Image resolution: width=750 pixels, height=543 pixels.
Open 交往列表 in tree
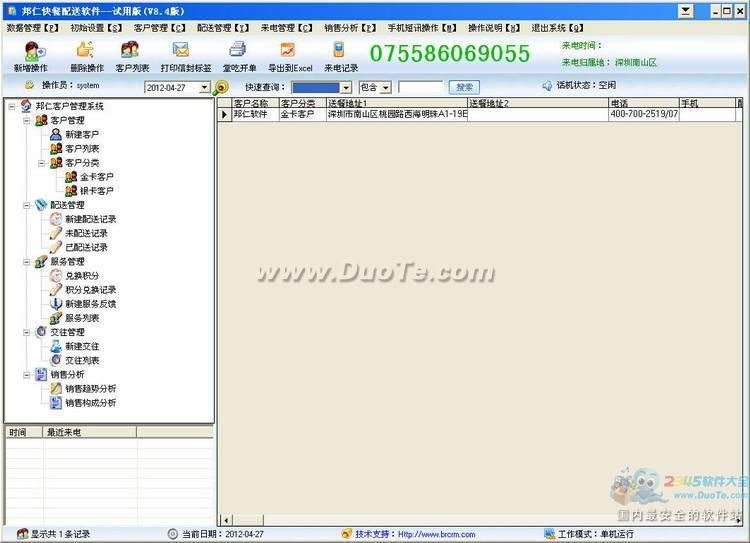point(82,360)
